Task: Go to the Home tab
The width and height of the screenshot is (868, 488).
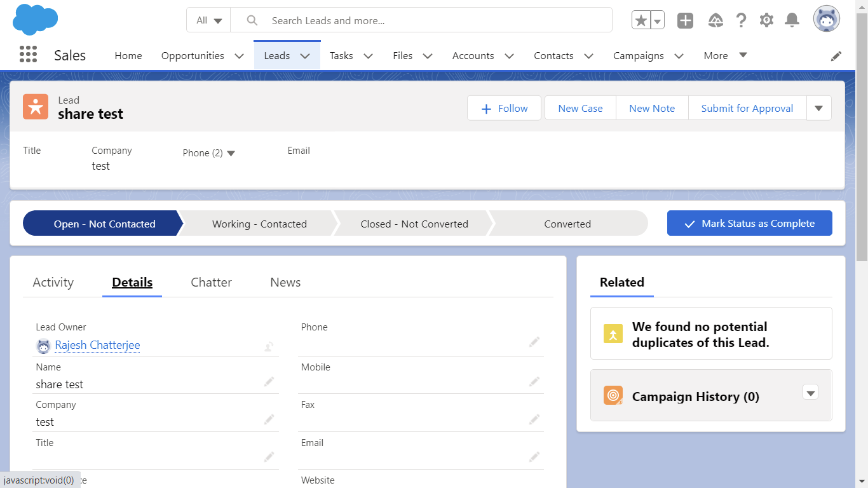Action: [x=128, y=56]
